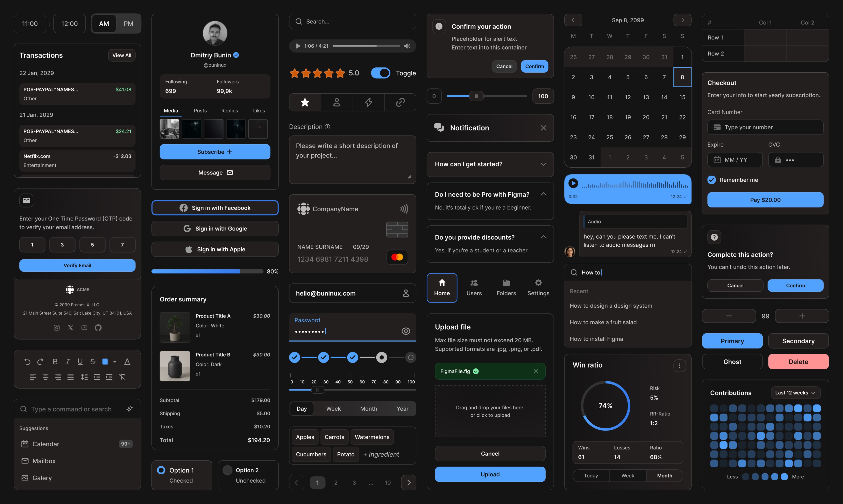Viewport: 843px width, 504px height.
Task: Click the undo icon in the text editor toolbar
Action: [x=28, y=362]
